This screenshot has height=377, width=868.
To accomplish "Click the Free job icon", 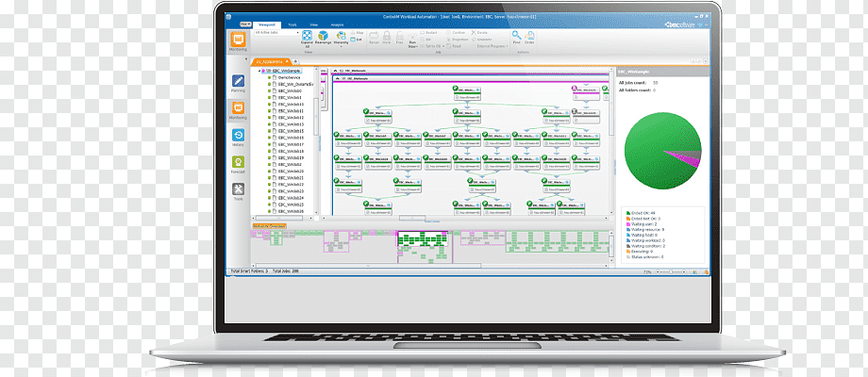I will coord(399,38).
